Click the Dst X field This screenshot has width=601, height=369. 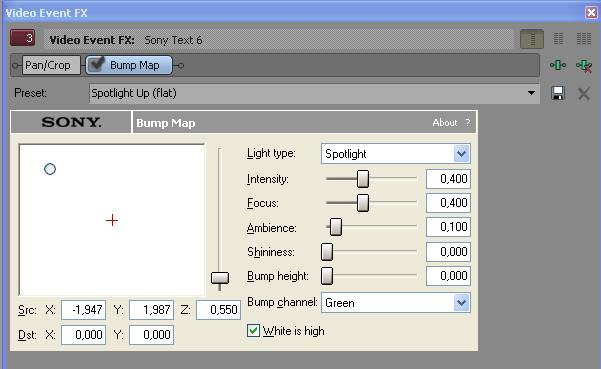84,335
